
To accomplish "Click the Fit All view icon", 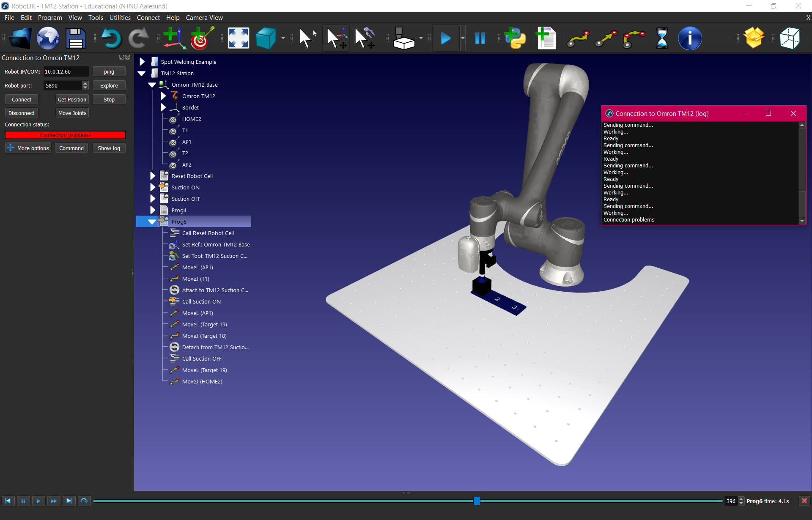I will 238,38.
